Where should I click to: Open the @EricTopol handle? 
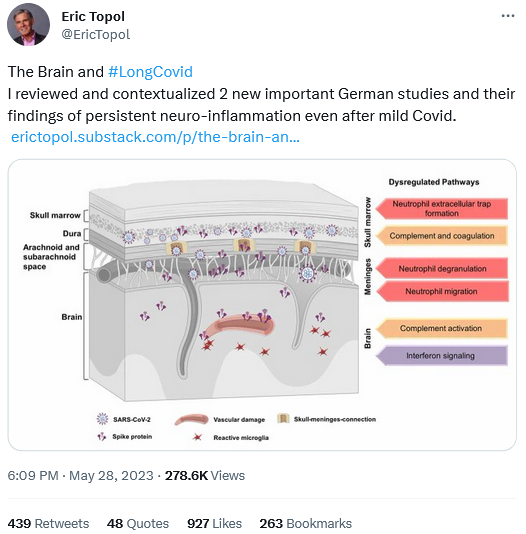pyautogui.click(x=96, y=34)
